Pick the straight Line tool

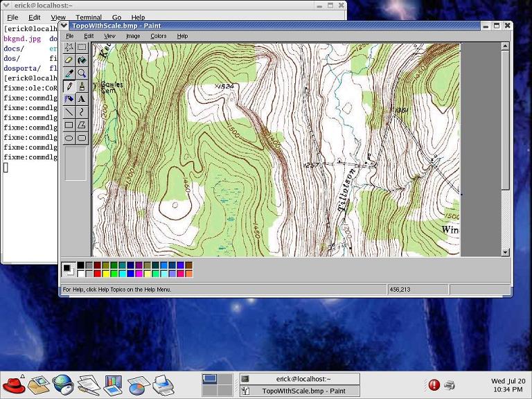click(69, 112)
